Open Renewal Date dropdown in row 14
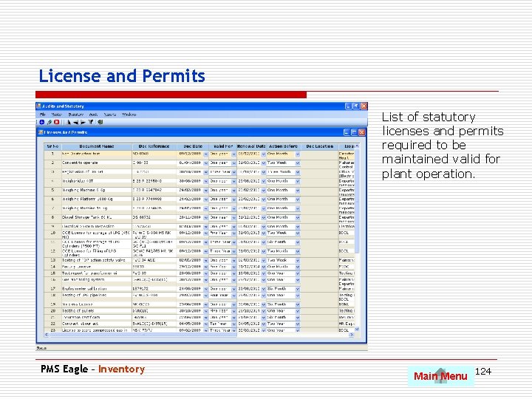 (x=263, y=267)
